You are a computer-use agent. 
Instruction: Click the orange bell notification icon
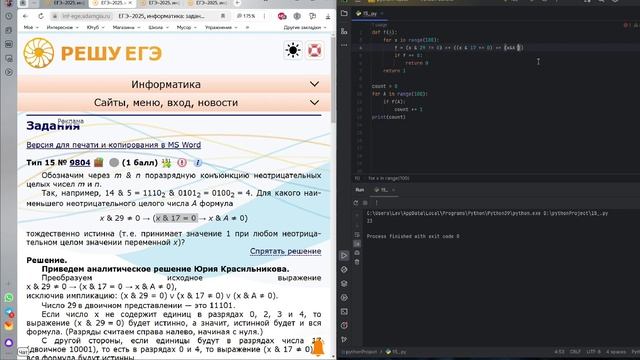tap(318, 348)
